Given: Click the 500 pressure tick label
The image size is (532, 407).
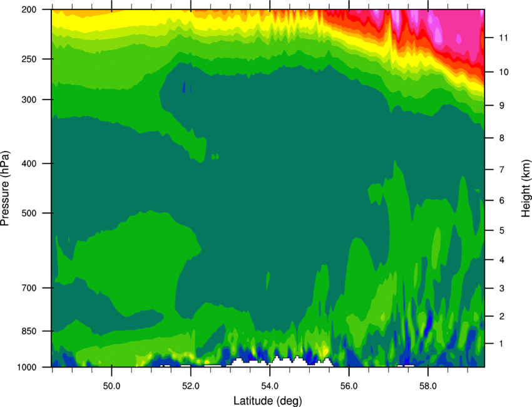Looking at the screenshot, I should click(x=29, y=213).
